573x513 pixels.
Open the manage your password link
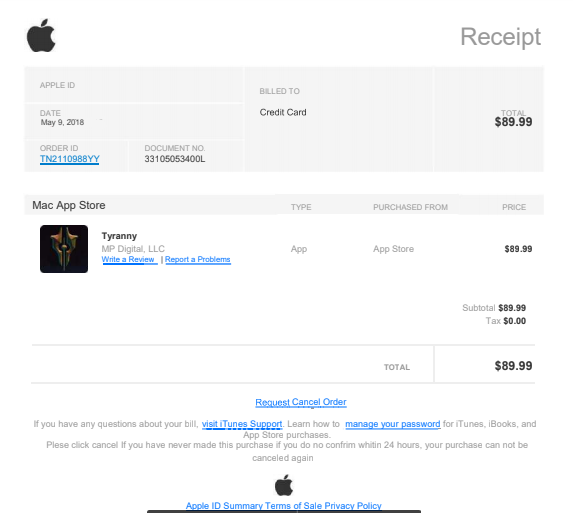click(x=393, y=424)
